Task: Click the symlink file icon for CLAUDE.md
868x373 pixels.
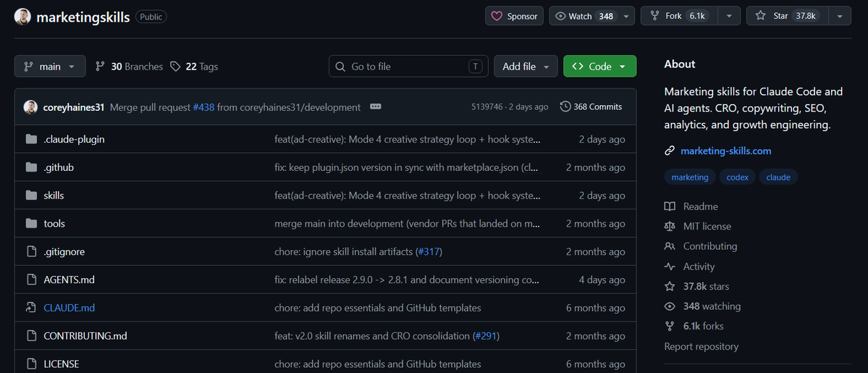Action: click(31, 308)
